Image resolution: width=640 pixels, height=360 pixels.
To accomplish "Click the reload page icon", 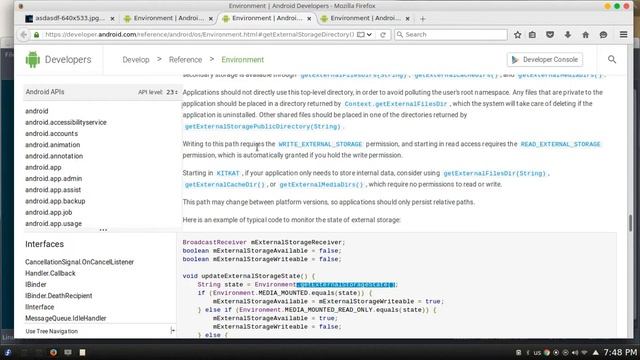I will 383,35.
